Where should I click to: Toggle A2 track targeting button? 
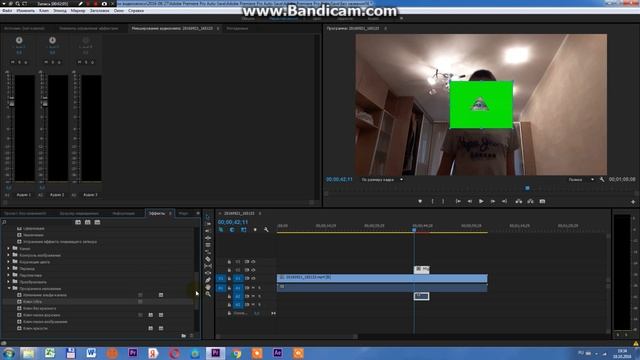click(x=238, y=296)
